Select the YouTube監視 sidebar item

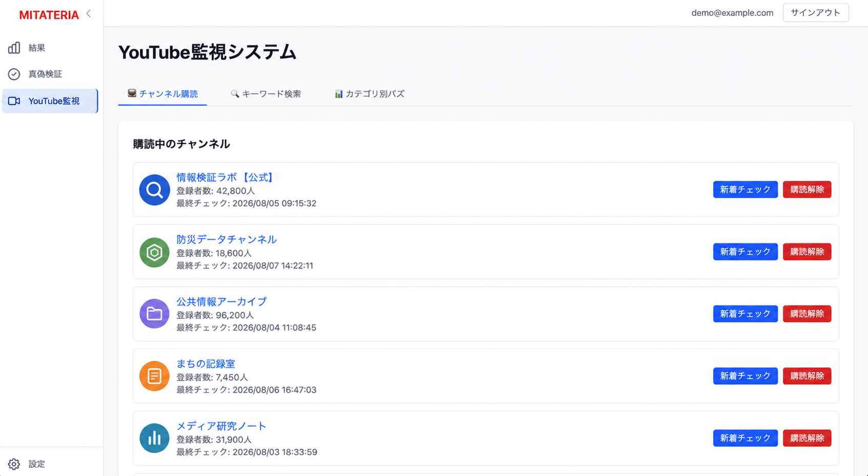point(50,101)
